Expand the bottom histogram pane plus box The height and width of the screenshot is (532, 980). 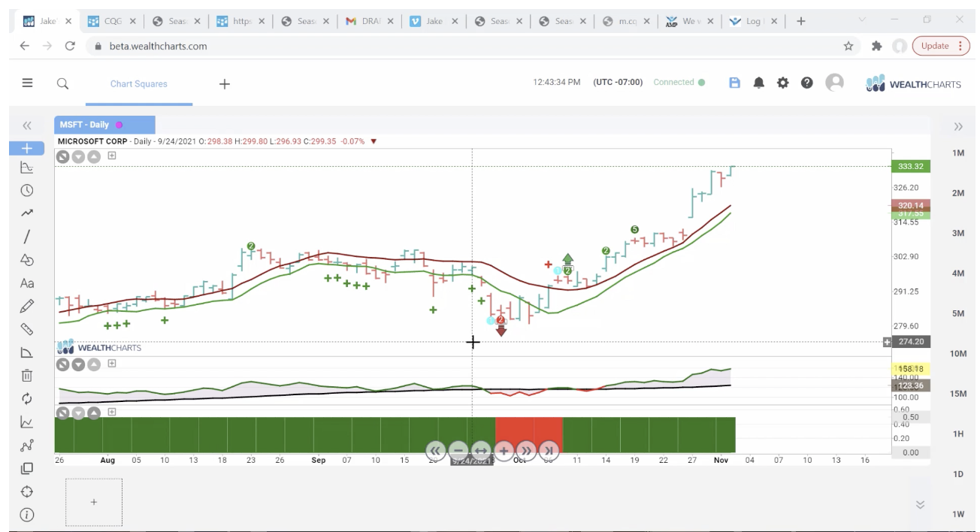112,412
